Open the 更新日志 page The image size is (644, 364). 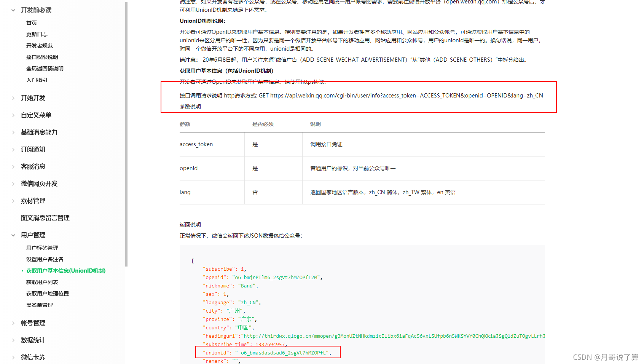[37, 34]
